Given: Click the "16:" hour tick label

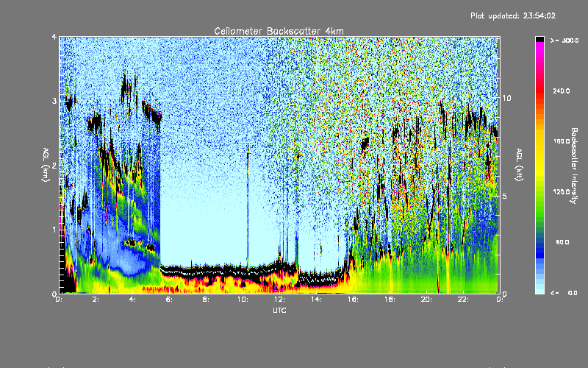Looking at the screenshot, I should point(353,300).
